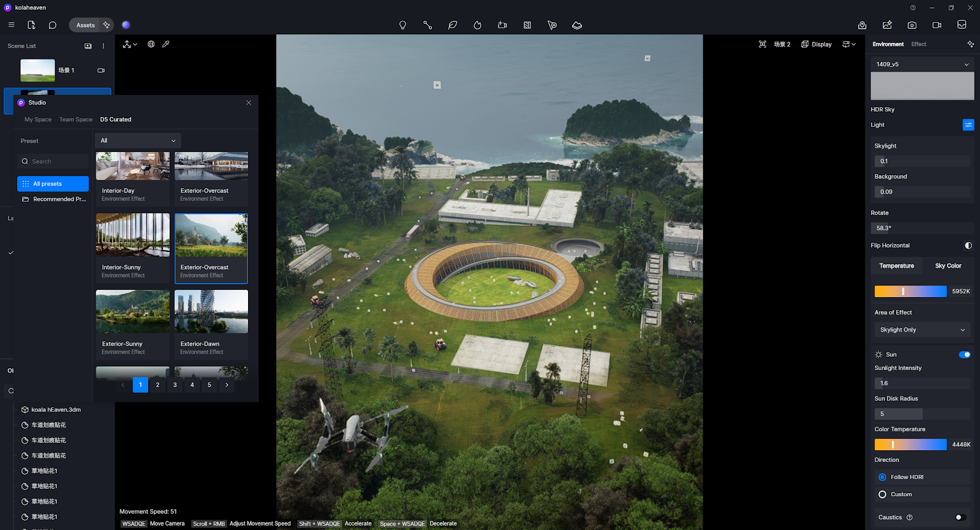Click the camera icon beside 场景 1
This screenshot has width=980, height=530.
(x=101, y=70)
